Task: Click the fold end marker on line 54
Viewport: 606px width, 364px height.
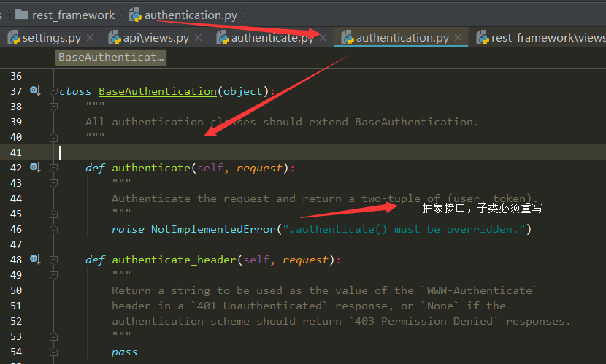Action: 53,352
